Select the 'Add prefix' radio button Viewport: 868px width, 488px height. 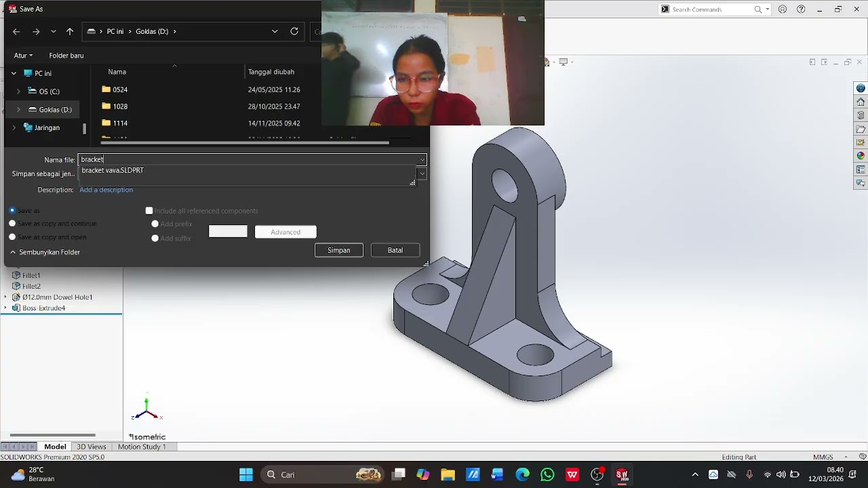click(x=155, y=224)
